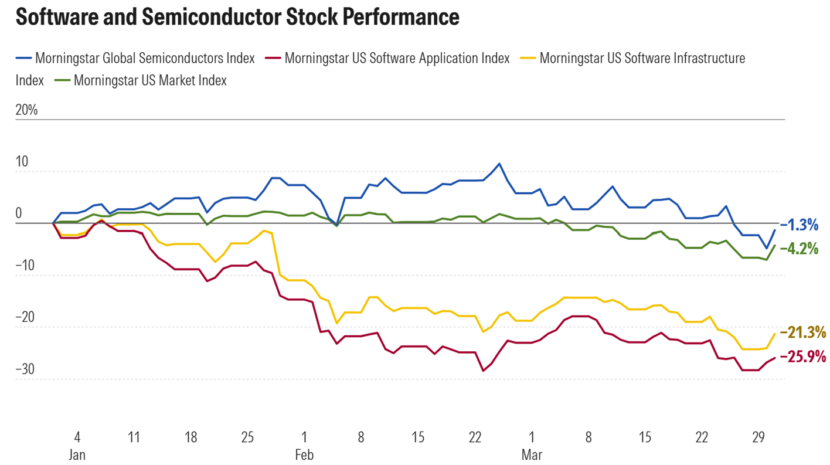The height and width of the screenshot is (465, 830).
Task: Click the blue −1.3% end value label
Action: (799, 225)
